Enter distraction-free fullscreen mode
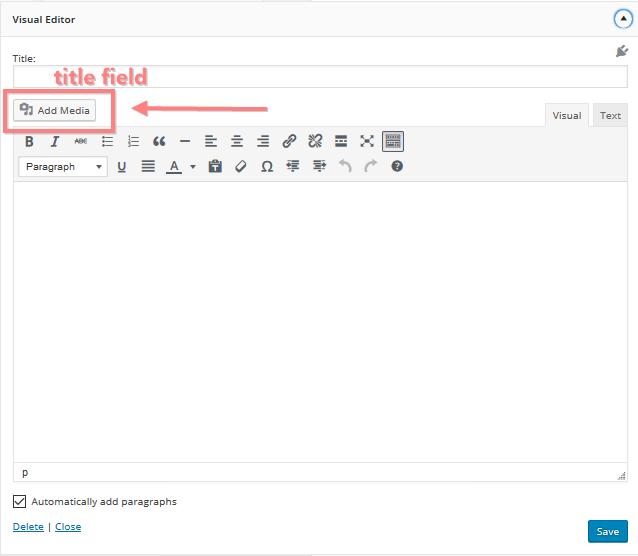Screen dimensions: 638x556 (367, 142)
